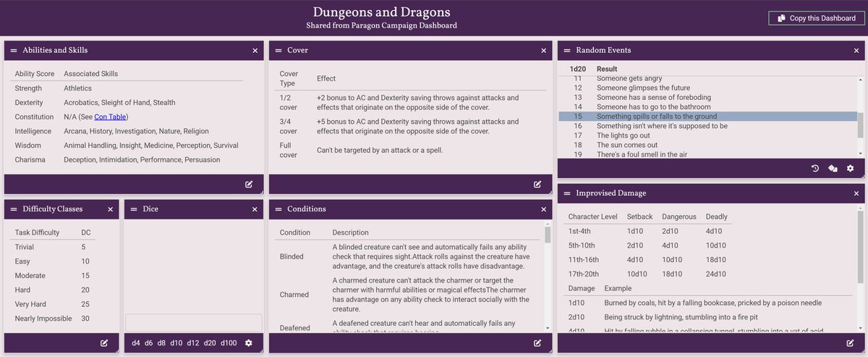Roll a d6 die
868x357 pixels.
(148, 343)
